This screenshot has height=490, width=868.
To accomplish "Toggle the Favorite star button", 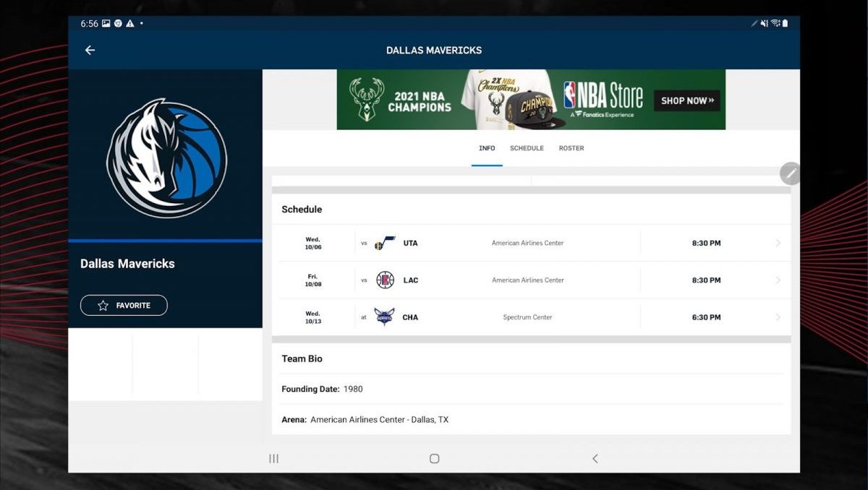I will click(124, 306).
